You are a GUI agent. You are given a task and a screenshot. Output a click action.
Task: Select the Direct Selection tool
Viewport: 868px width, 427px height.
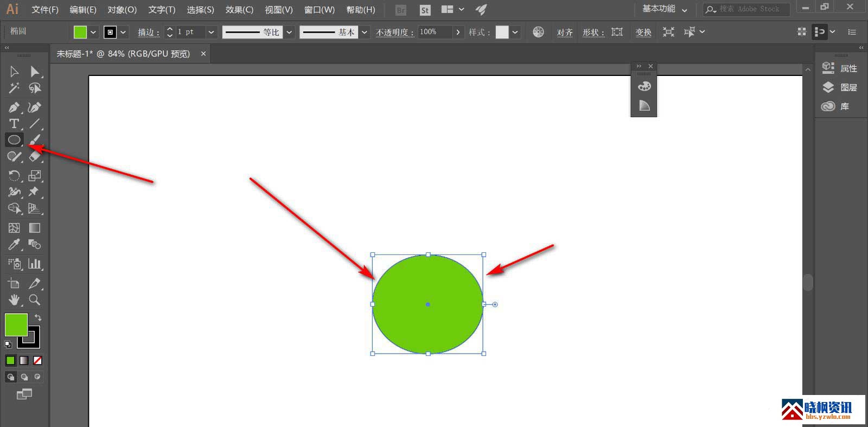35,72
